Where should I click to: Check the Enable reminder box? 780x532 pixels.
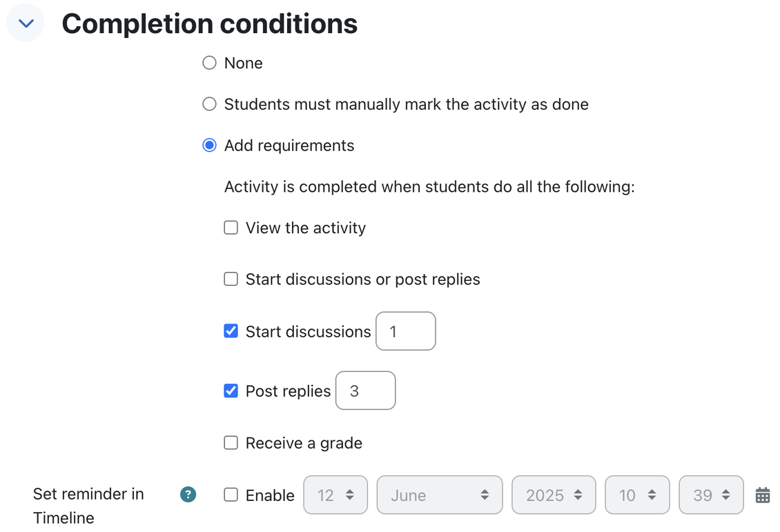(x=231, y=495)
